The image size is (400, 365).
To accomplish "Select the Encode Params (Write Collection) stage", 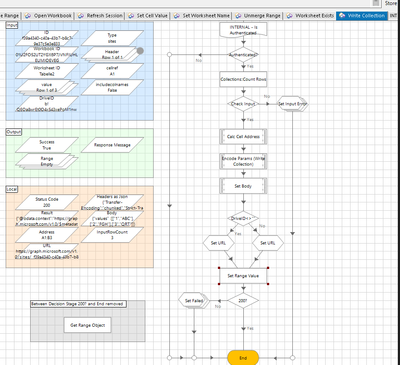I will point(243,161).
